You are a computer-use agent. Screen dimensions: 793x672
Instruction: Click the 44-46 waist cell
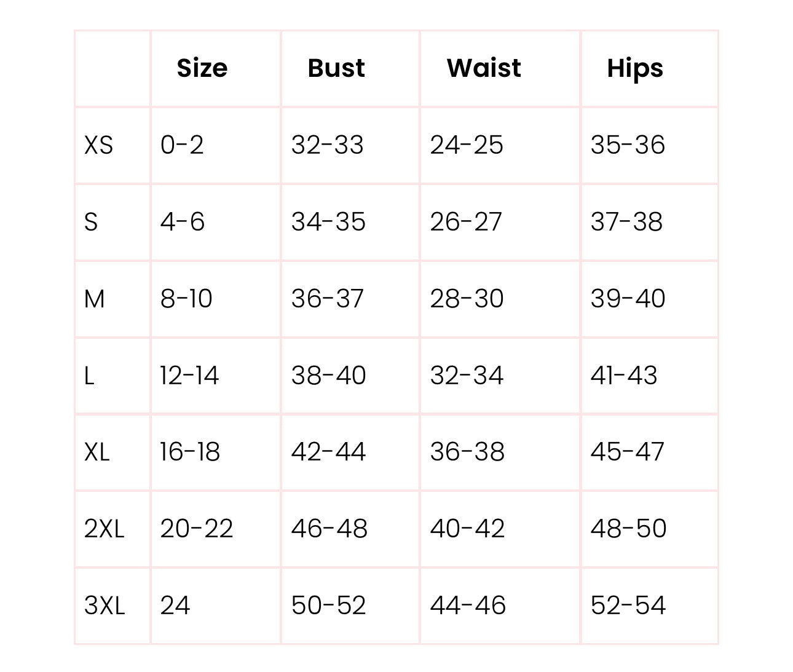pos(468,606)
